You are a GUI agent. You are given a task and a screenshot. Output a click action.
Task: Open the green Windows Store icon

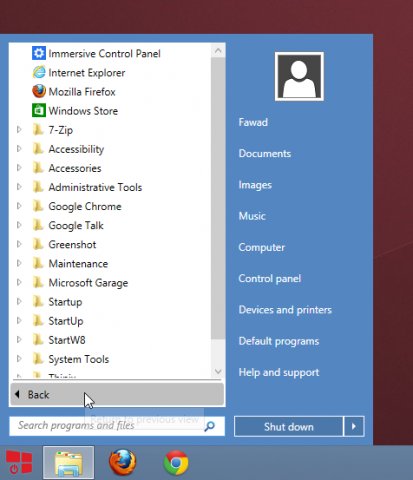pos(39,111)
